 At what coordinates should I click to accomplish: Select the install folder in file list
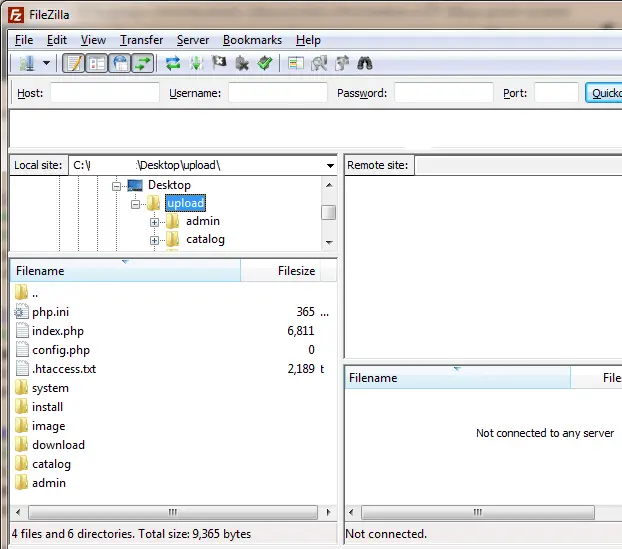[x=47, y=407]
